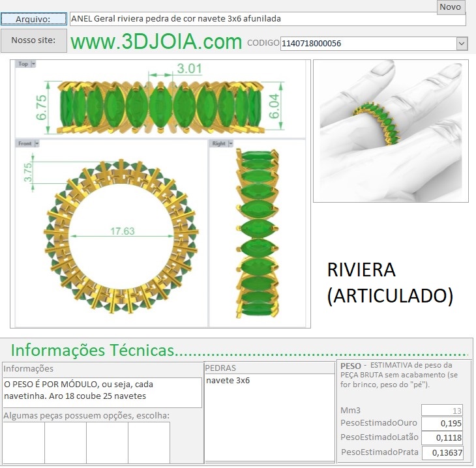Open the Front viewport label dropdown
The image size is (476, 468).
coord(37,143)
